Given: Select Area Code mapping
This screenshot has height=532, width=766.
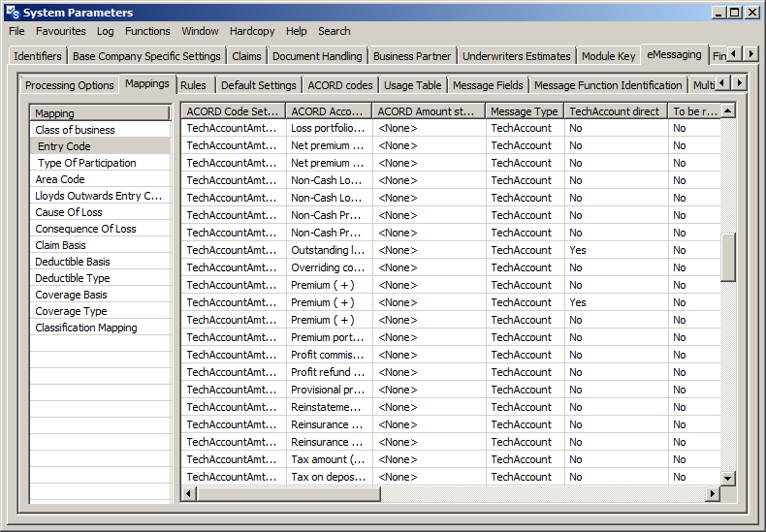Looking at the screenshot, I should point(100,179).
